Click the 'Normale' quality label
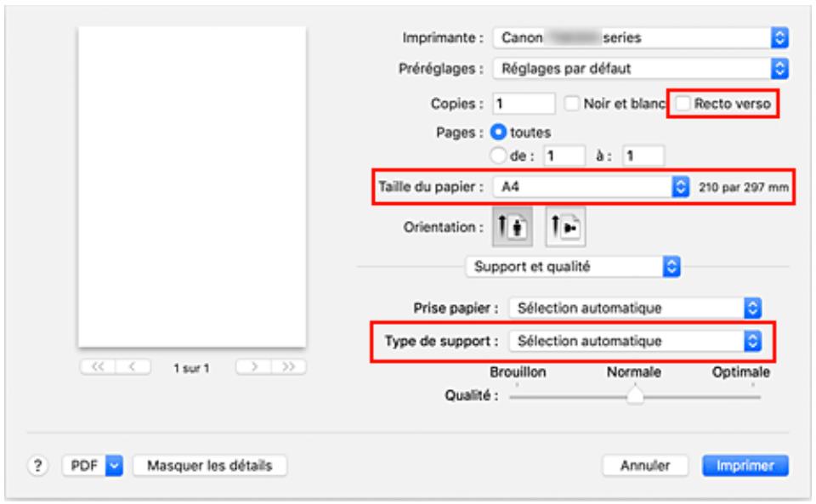Screen dimensions: 816x504 634,372
